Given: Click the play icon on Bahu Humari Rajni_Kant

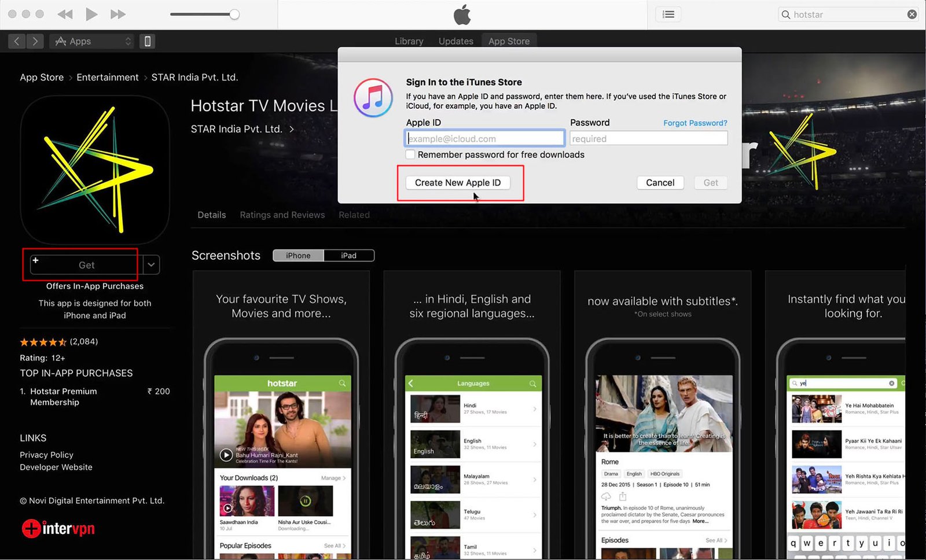Looking at the screenshot, I should click(226, 455).
